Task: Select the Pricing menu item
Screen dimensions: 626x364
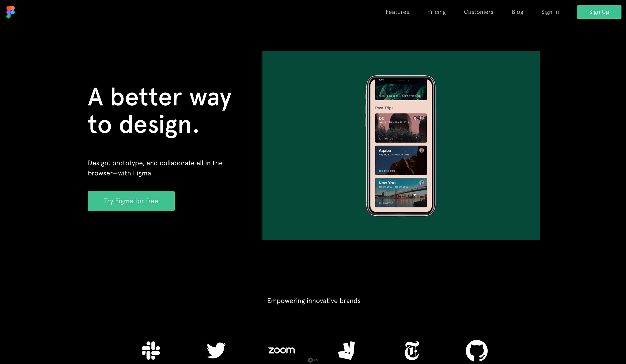Action: coord(436,12)
